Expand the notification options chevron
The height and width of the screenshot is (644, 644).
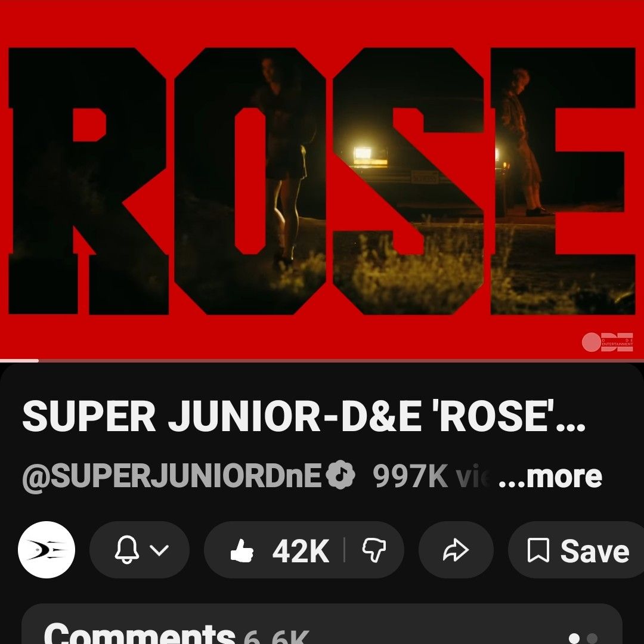pos(159,550)
